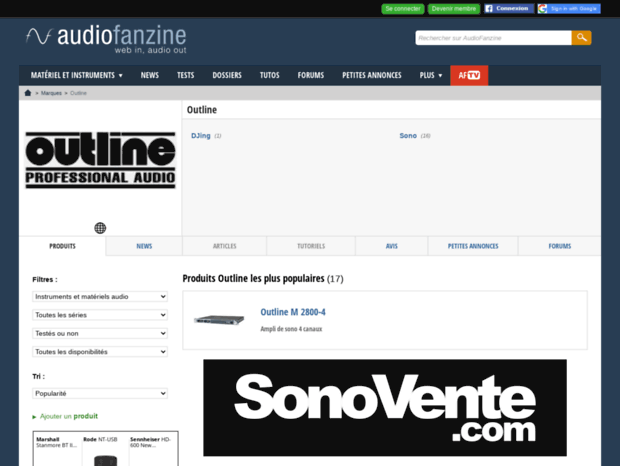620x466 pixels.
Task: Open the home icon in breadcrumb
Action: [x=28, y=93]
